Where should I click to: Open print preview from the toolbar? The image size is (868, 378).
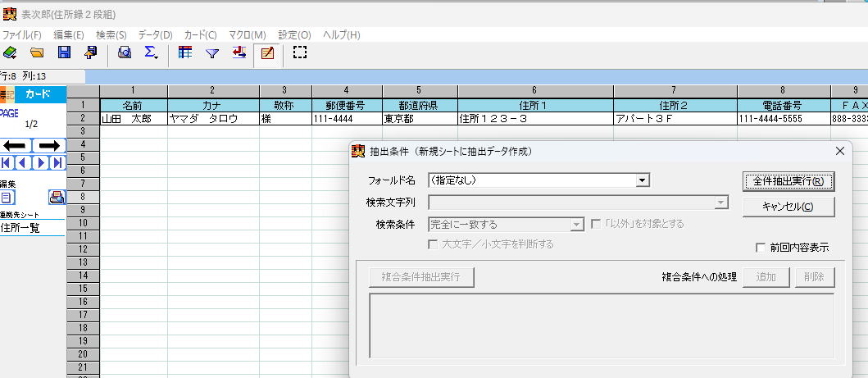point(125,52)
